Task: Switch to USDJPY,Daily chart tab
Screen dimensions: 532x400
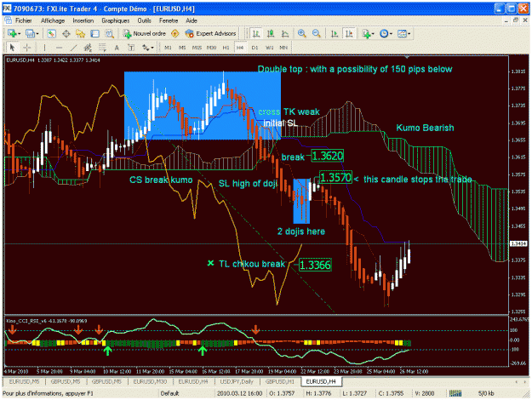Action: [237, 381]
